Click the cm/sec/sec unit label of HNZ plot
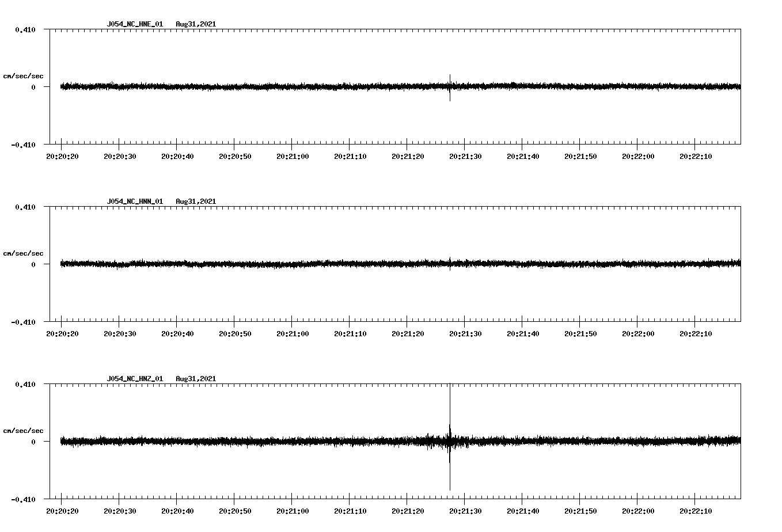Screen dimensions: 782x532 pyautogui.click(x=23, y=431)
